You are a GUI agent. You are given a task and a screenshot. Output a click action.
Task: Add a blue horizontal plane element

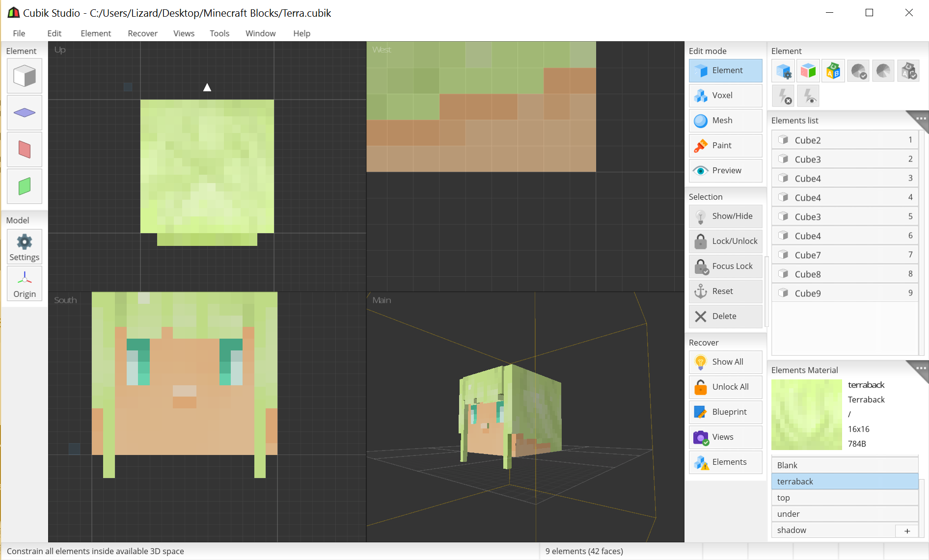click(25, 113)
